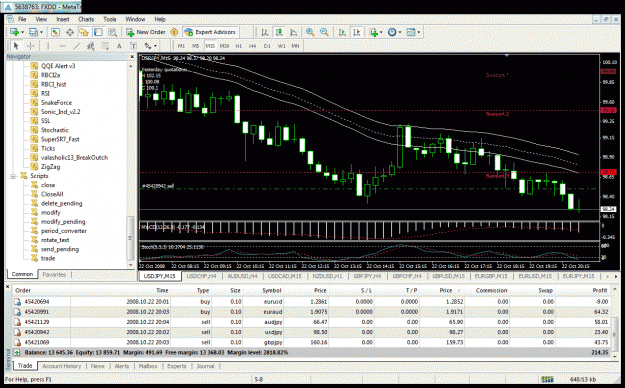Switch chart to bar chart style
625x388 pixels.
[265, 32]
